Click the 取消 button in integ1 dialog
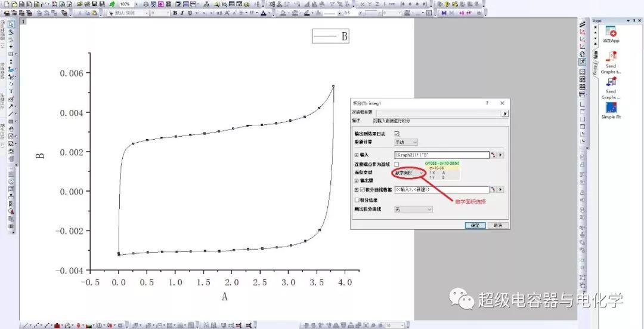The height and width of the screenshot is (329, 644). [x=498, y=225]
